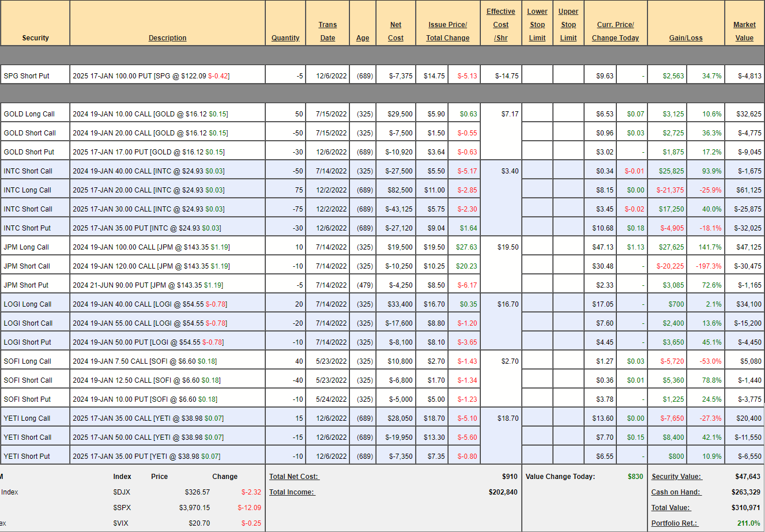The width and height of the screenshot is (765, 532).
Task: Select the YETI Short Call security cell
Action: point(28,437)
